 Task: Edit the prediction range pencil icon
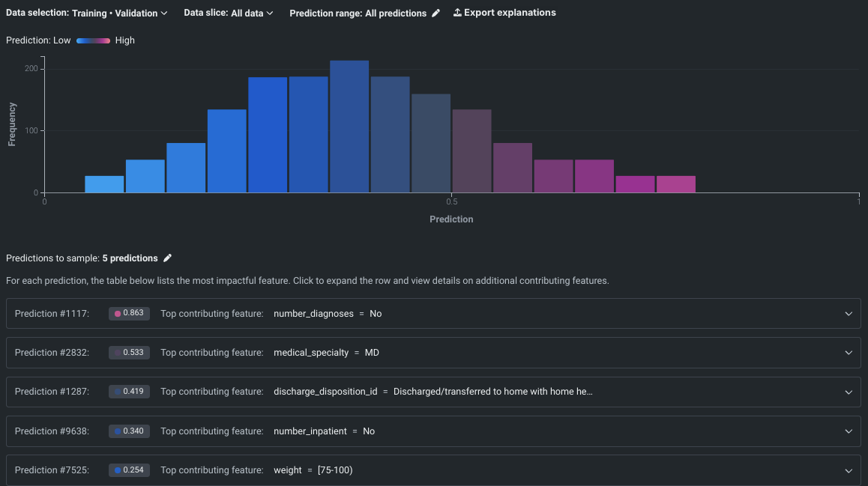(x=436, y=13)
